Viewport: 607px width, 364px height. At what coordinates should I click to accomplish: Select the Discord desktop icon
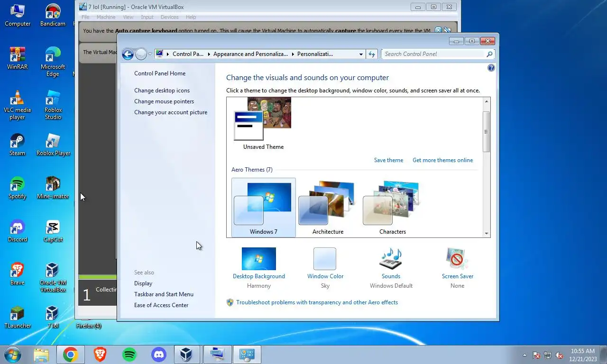tap(18, 231)
